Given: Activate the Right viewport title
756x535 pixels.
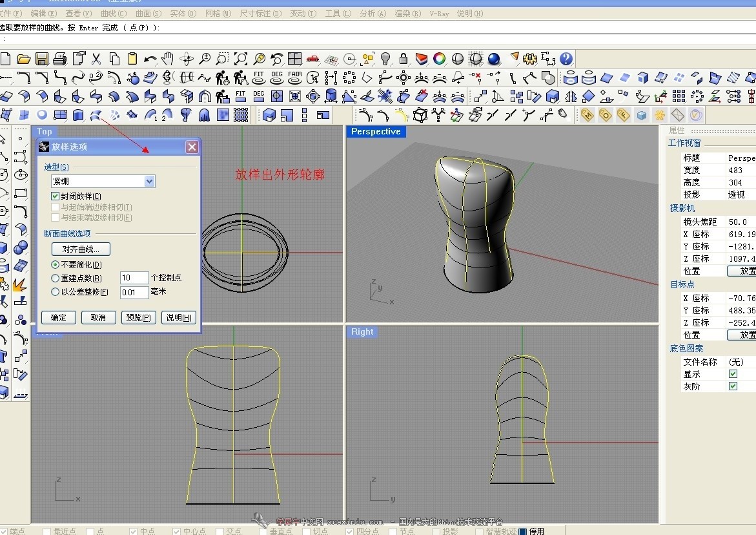Looking at the screenshot, I should (x=362, y=331).
